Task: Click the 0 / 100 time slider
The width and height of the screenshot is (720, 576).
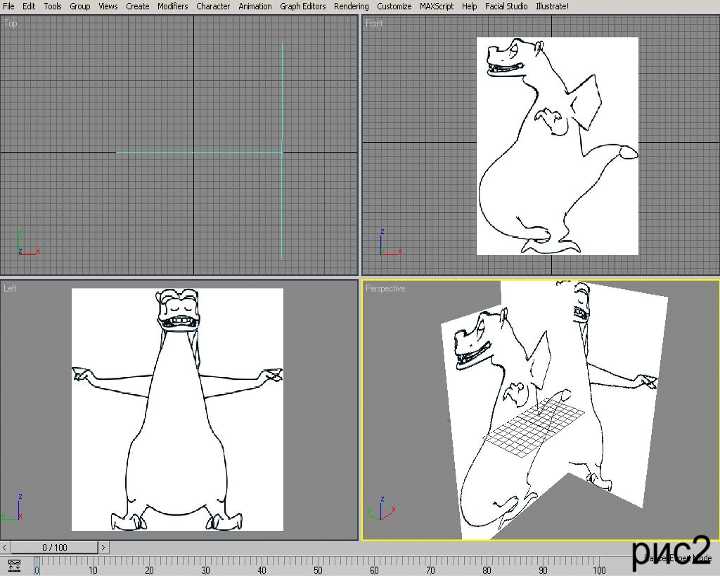Action: 54,547
